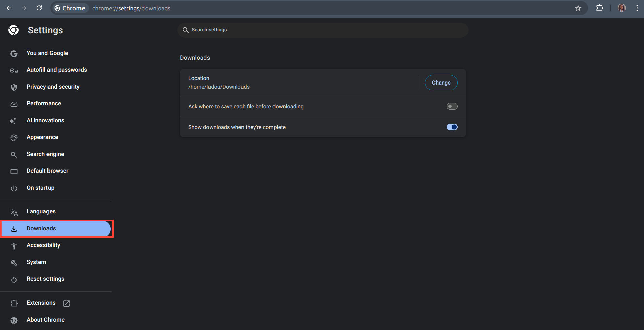Screen dimensions: 644x330
Task: Select the System settings entry
Action: pyautogui.click(x=36, y=262)
